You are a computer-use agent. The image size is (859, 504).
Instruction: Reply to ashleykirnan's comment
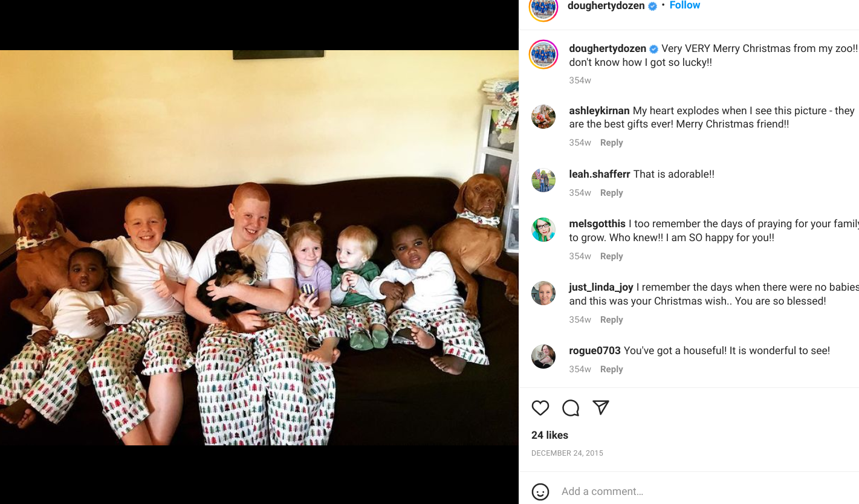[x=611, y=143]
